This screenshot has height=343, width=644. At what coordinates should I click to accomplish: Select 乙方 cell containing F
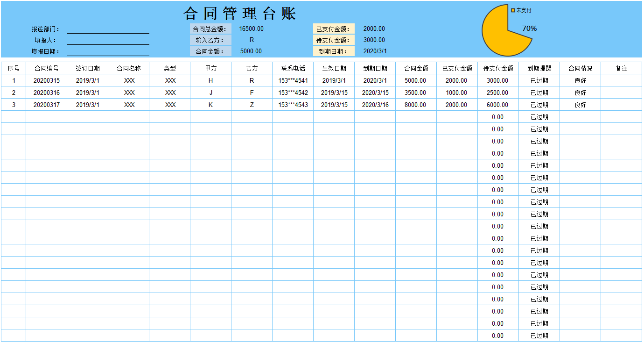[252, 93]
